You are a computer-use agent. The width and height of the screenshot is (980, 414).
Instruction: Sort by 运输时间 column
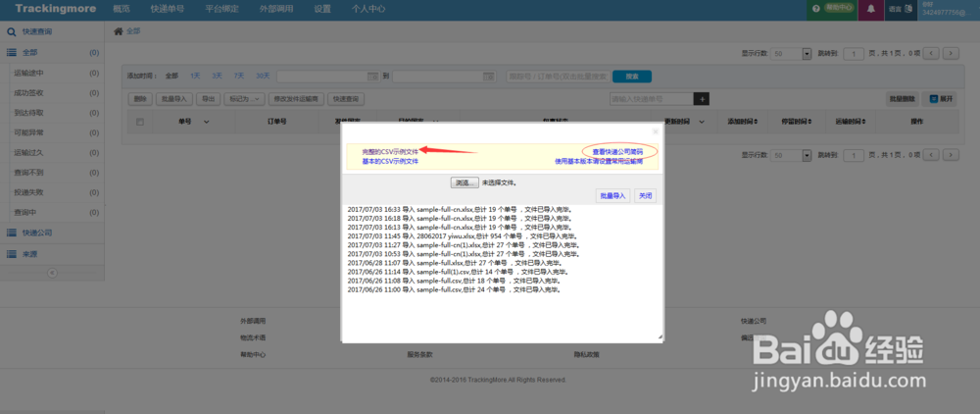point(849,122)
